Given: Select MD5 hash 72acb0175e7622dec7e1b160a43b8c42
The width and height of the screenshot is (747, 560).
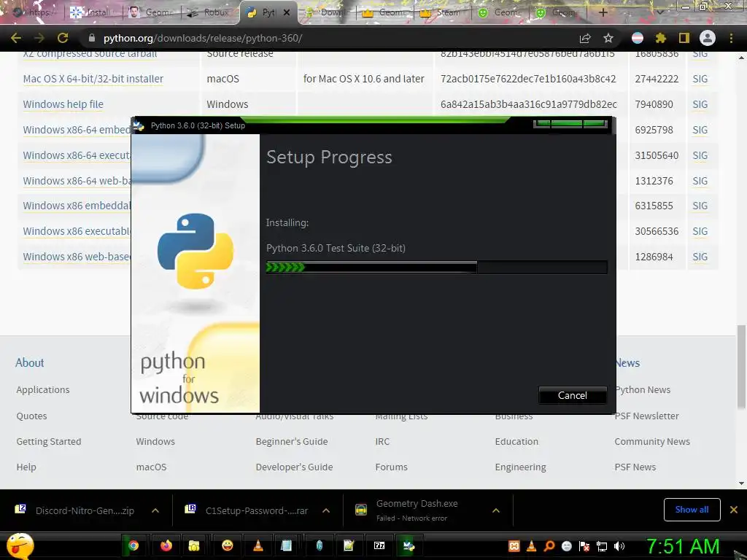Looking at the screenshot, I should 528,79.
